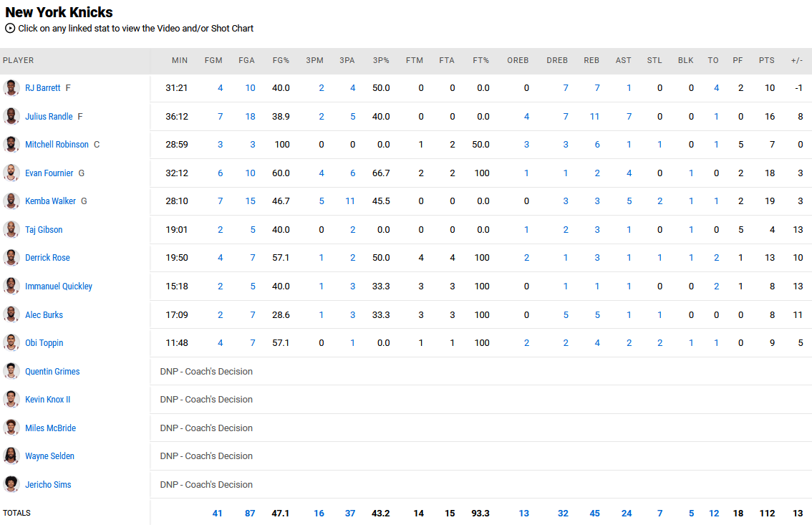View Julius Randle's 18 field goal attempts
This screenshot has width=812, height=525.
(x=250, y=117)
